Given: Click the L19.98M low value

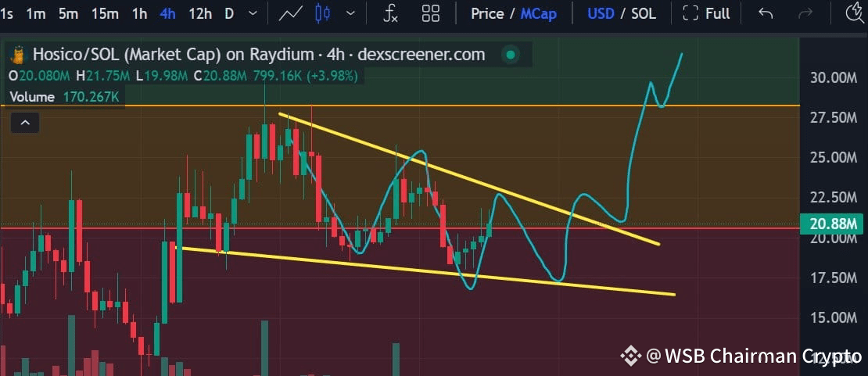Looking at the screenshot, I should coord(162,76).
